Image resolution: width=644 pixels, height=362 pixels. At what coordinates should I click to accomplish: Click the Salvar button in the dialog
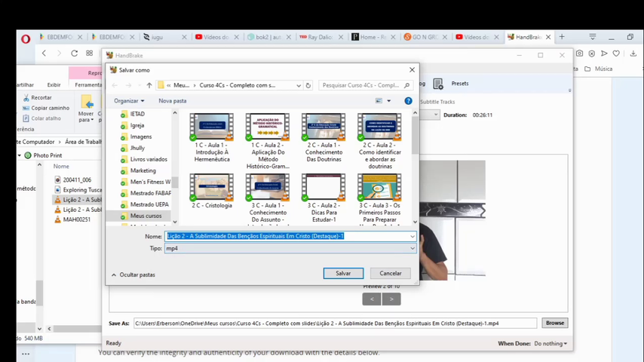tap(343, 273)
